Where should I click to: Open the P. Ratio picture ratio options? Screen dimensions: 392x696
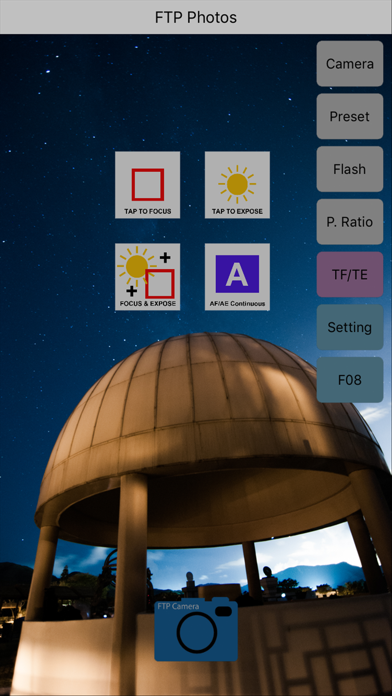350,222
